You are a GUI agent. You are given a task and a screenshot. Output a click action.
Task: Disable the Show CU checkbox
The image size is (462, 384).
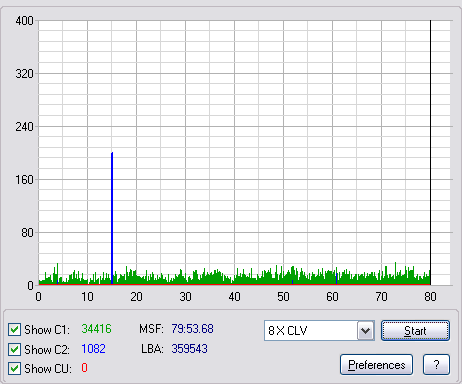(x=14, y=369)
